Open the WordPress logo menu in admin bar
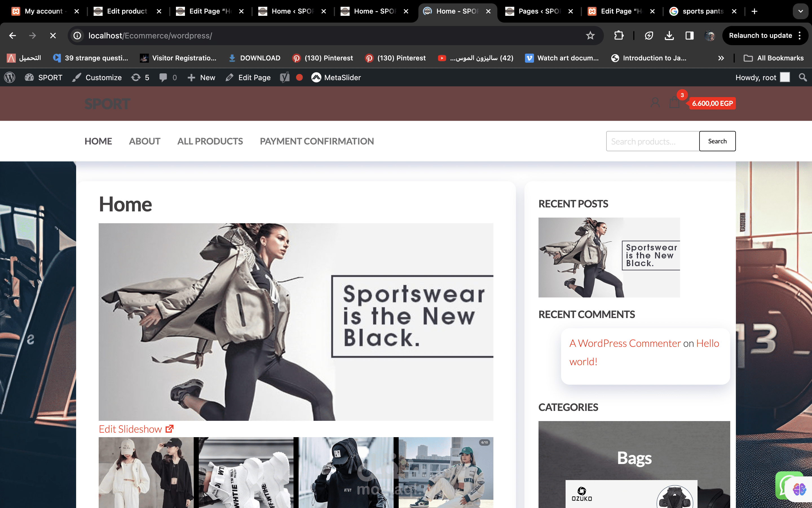This screenshot has width=812, height=508. 10,78
